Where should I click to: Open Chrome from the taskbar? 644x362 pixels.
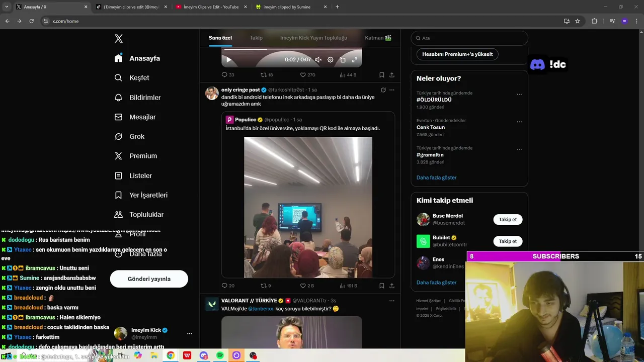(171, 355)
